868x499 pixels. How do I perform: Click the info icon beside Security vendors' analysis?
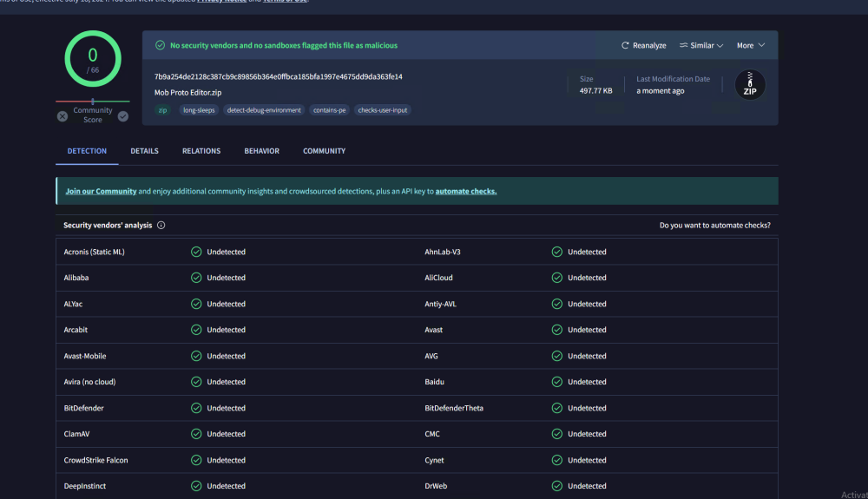tap(161, 225)
